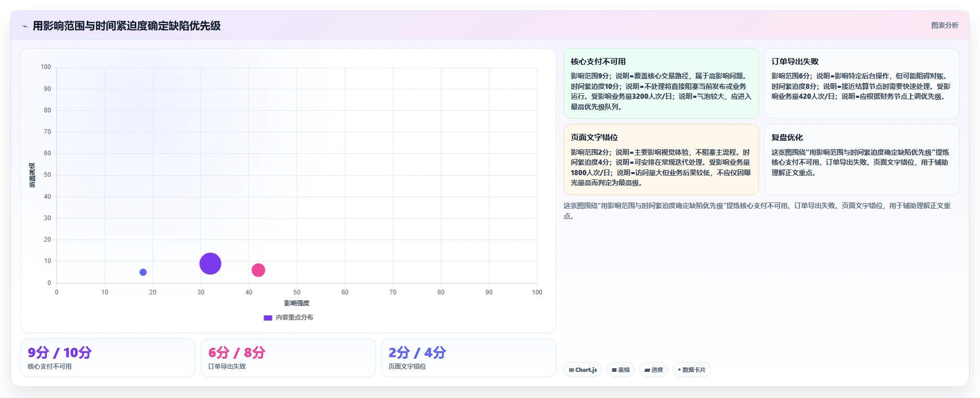Click the 核心支付不可用 label under 9分 / 10分
The image size is (980, 398).
click(50, 367)
